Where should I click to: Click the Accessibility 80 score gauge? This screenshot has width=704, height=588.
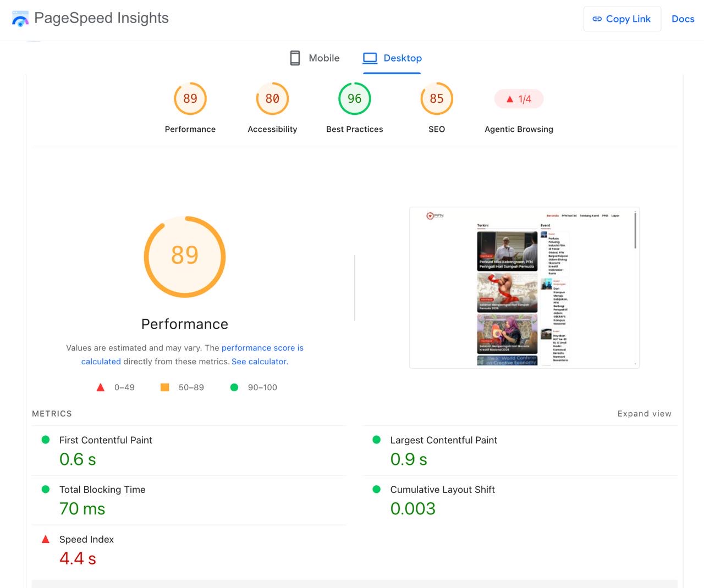[272, 98]
